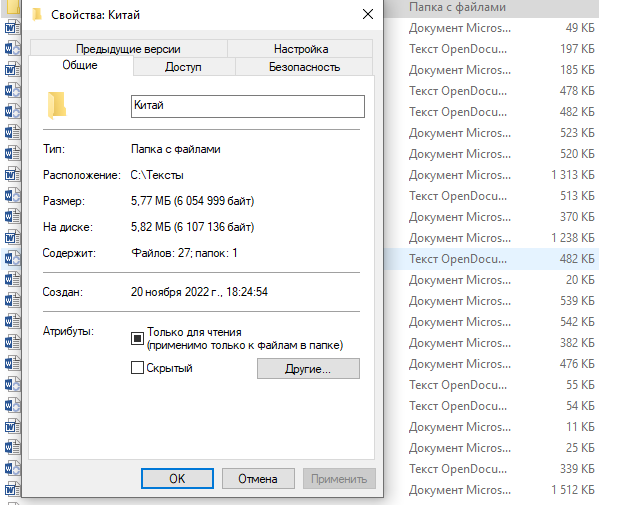Select the Word file icon for the 185 КБ row

(x=12, y=70)
